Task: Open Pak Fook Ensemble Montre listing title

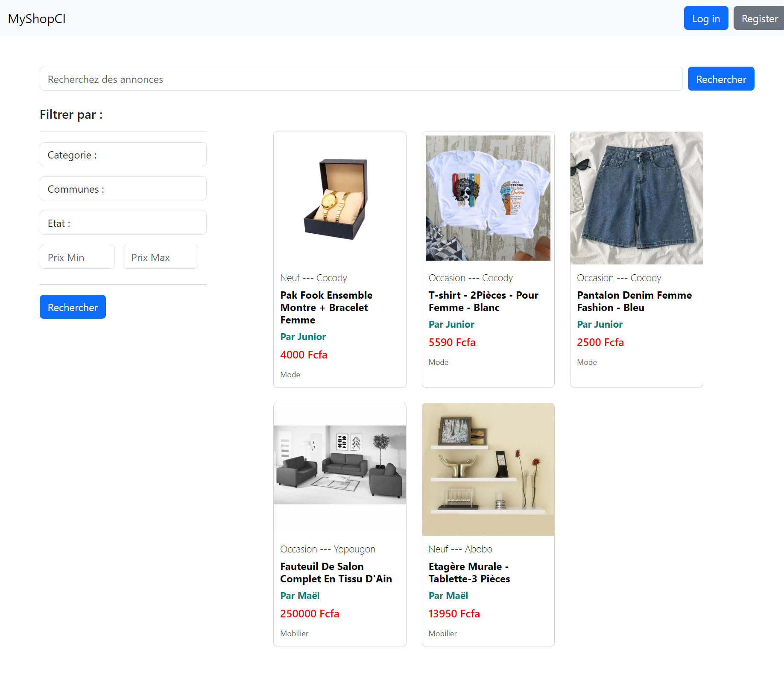Action: point(326,307)
